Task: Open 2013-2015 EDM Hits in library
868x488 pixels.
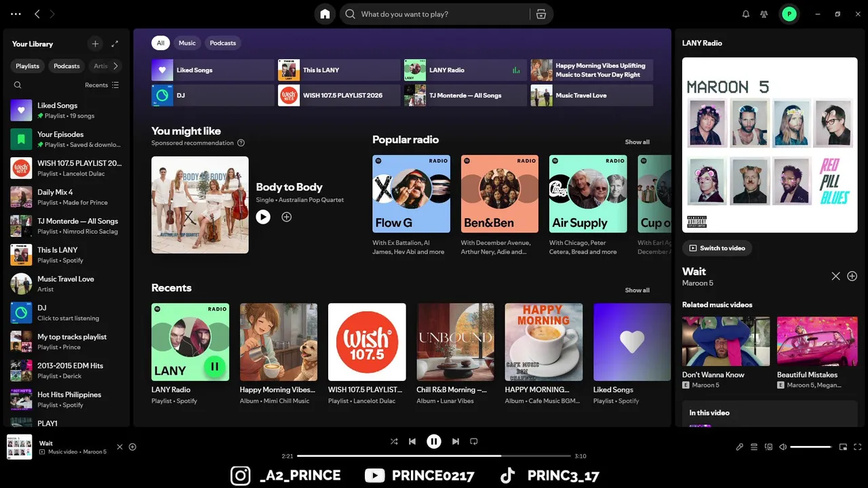Action: click(x=66, y=370)
